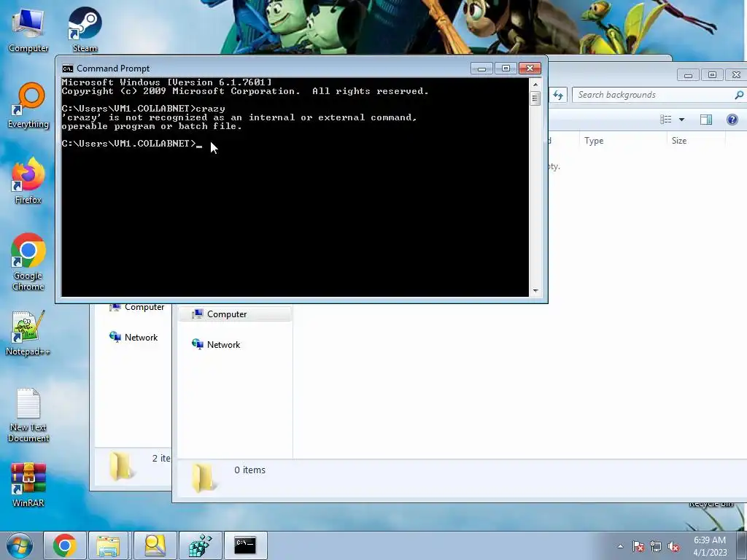Click the Windows Start button

click(19, 545)
